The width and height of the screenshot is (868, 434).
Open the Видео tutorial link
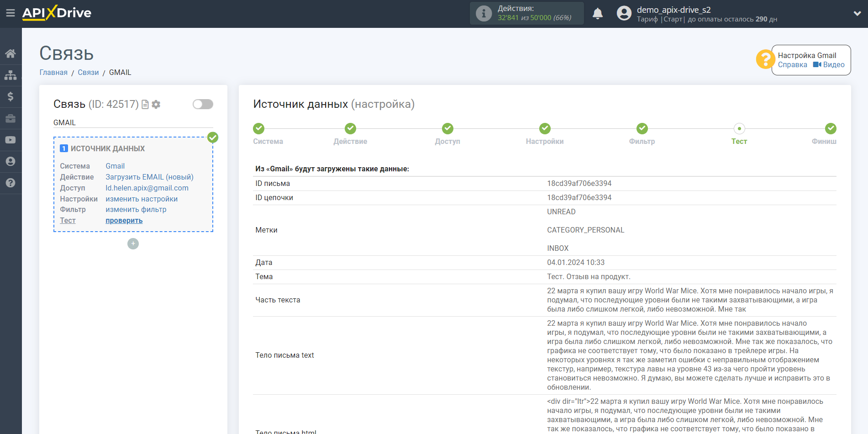(x=829, y=65)
